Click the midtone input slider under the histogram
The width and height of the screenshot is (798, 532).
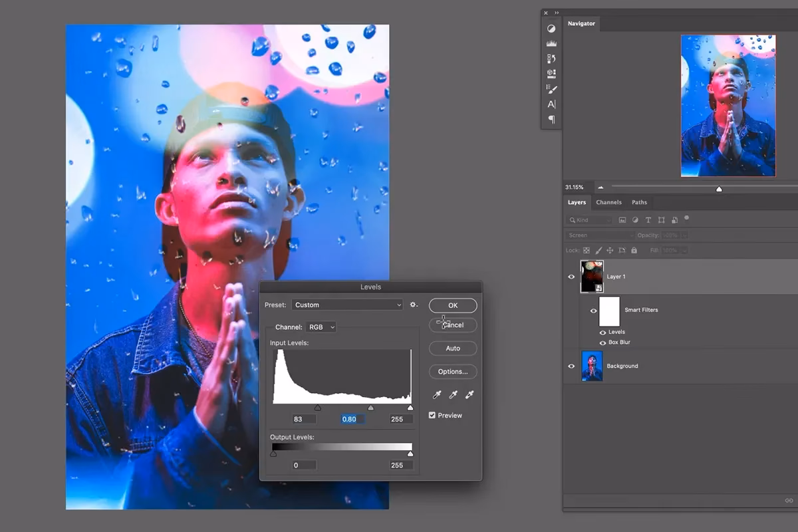[371, 406]
